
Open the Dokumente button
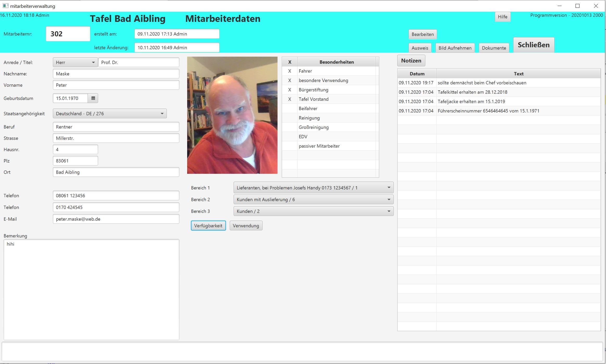pyautogui.click(x=494, y=48)
